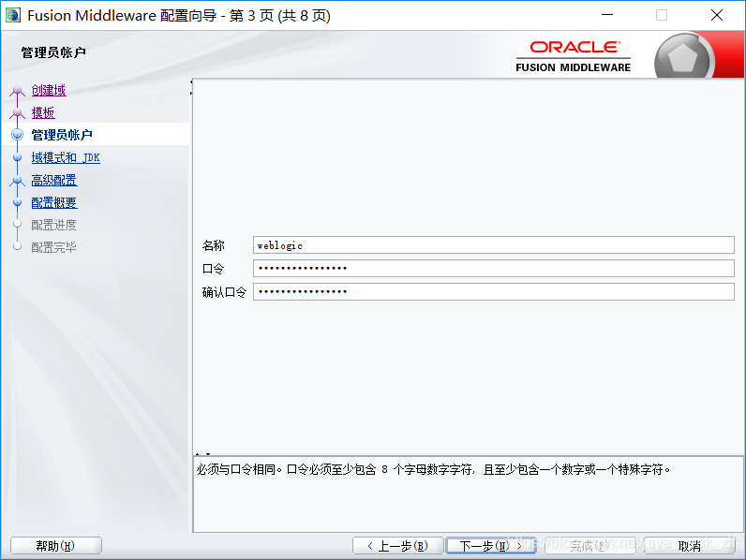Proceed with 下一步(N) button

[x=491, y=546]
